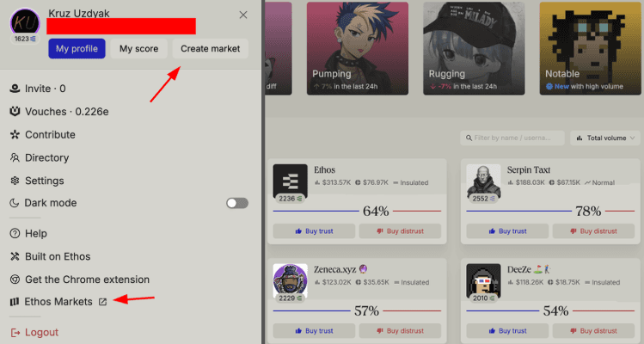Click the My profile button
644x344 pixels.
tap(77, 48)
